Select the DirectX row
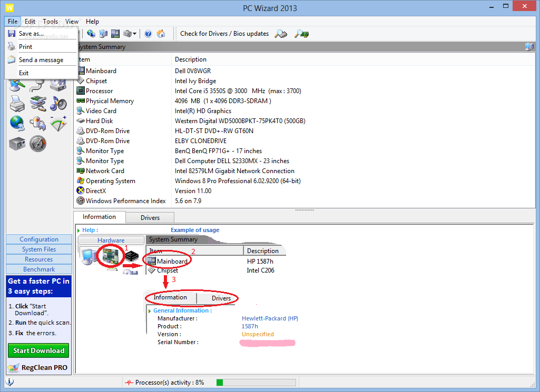Viewport: 540px width, 392px height. coord(305,190)
